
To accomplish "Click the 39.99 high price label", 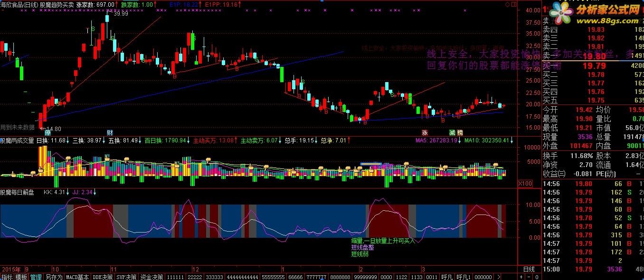I will [121, 14].
